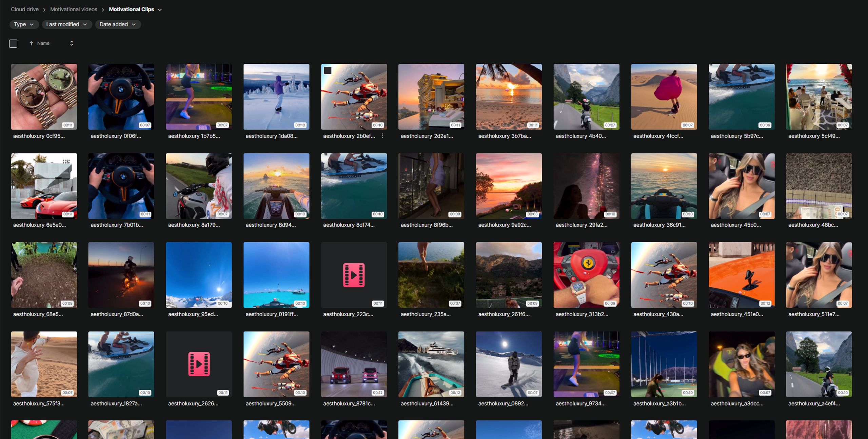868x439 pixels.
Task: Open the video placeholder icon for aestholuxury_2626
Action: (199, 364)
